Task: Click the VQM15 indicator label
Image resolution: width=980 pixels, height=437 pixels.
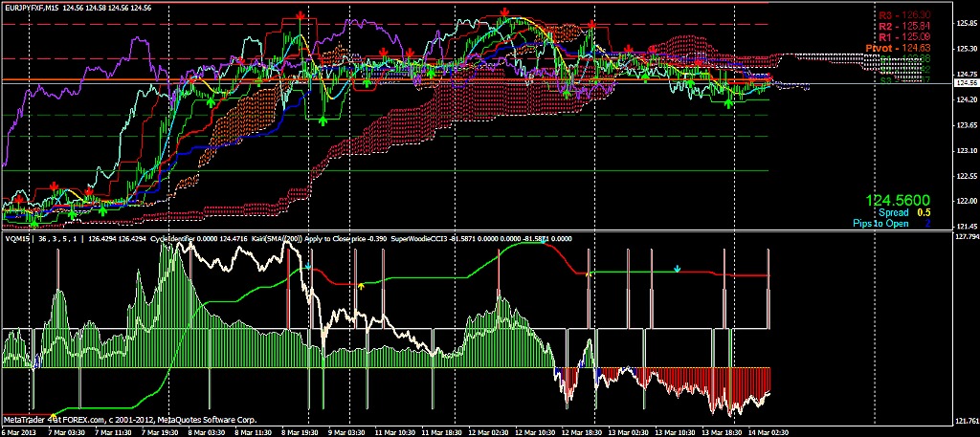Action: pos(17,239)
